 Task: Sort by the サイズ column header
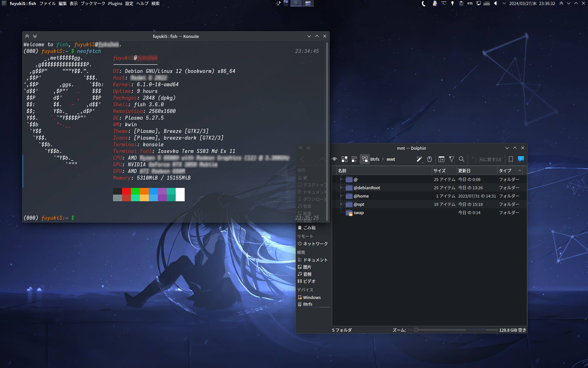444,171
